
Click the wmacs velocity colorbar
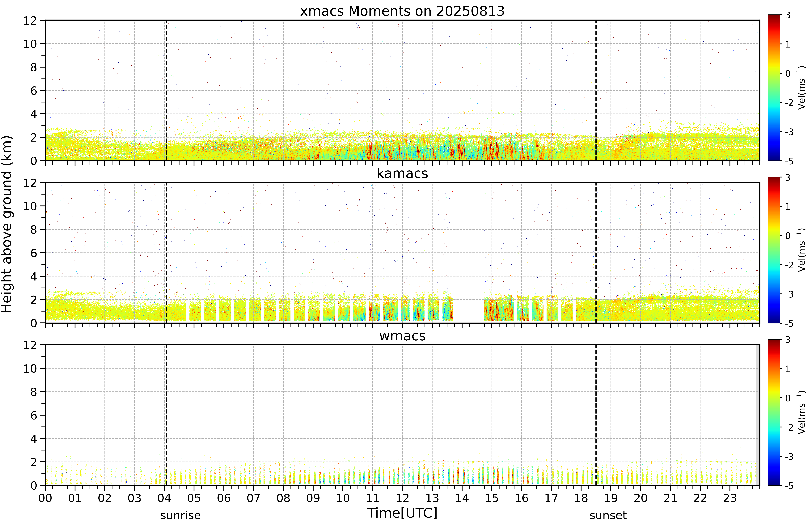(x=774, y=412)
